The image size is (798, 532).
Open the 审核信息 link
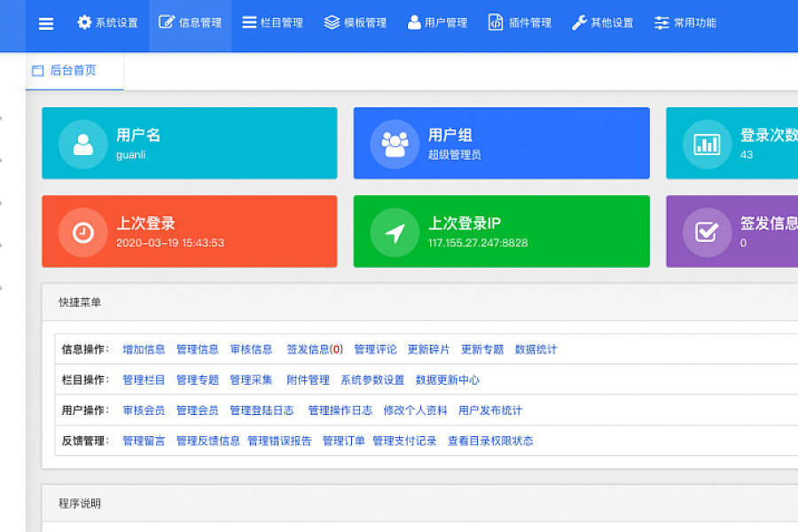pos(252,349)
